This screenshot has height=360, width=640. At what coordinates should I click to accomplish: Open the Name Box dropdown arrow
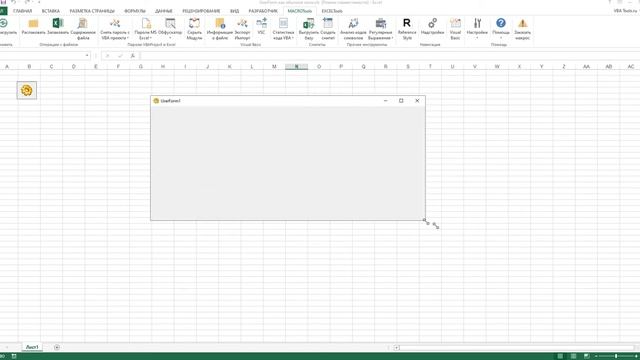point(87,56)
